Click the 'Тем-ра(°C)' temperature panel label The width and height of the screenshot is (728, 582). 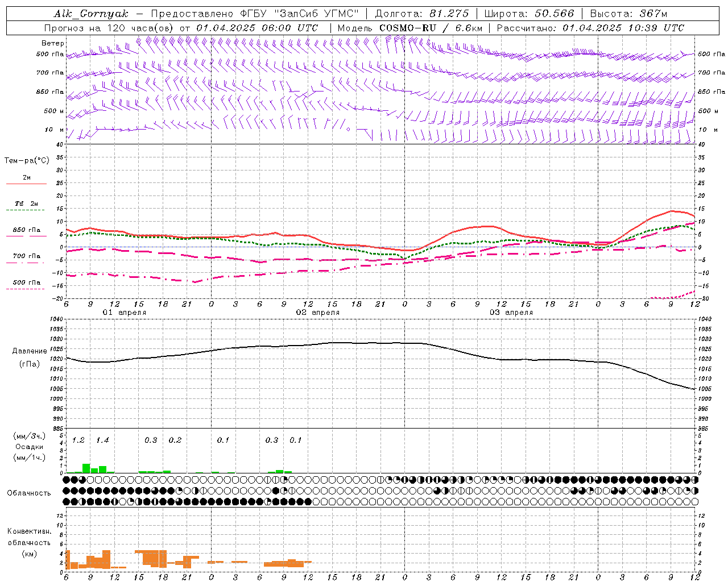coord(27,160)
